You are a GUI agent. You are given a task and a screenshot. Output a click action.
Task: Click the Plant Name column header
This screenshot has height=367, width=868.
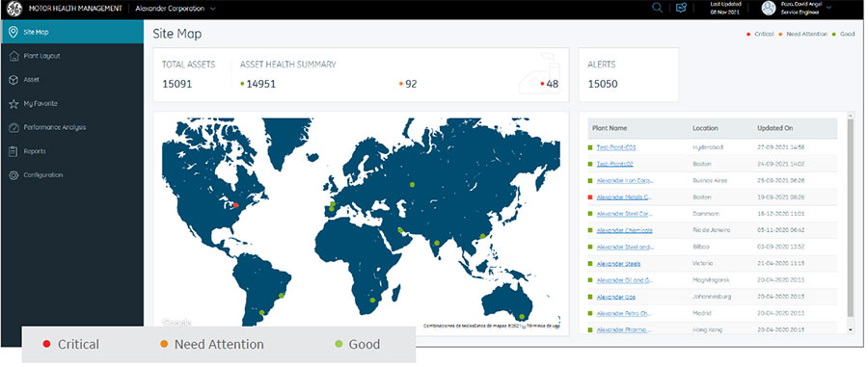click(610, 128)
